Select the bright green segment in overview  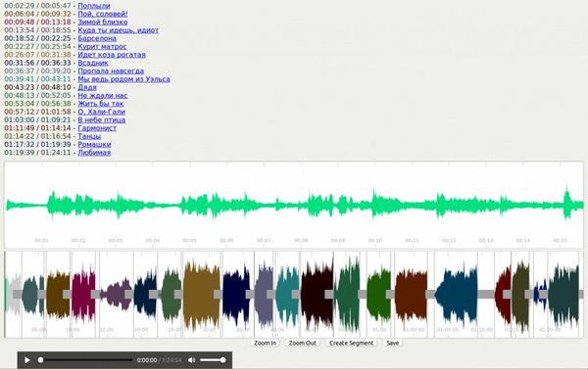378,295
